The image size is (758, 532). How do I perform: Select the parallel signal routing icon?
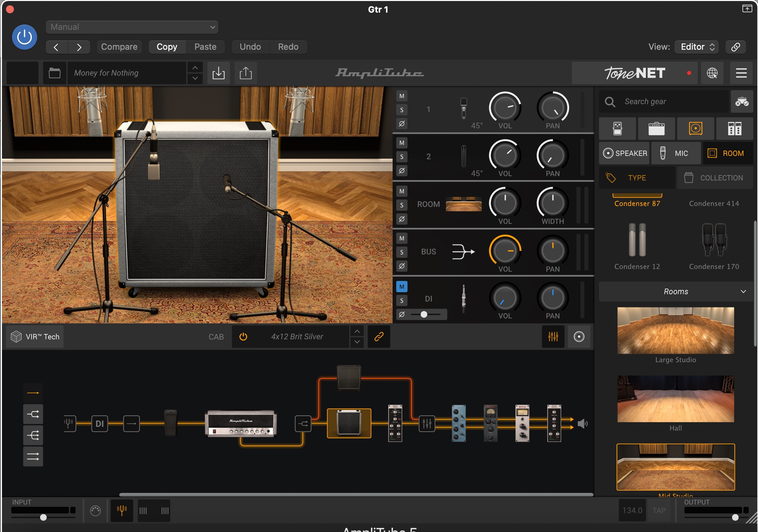[33, 456]
